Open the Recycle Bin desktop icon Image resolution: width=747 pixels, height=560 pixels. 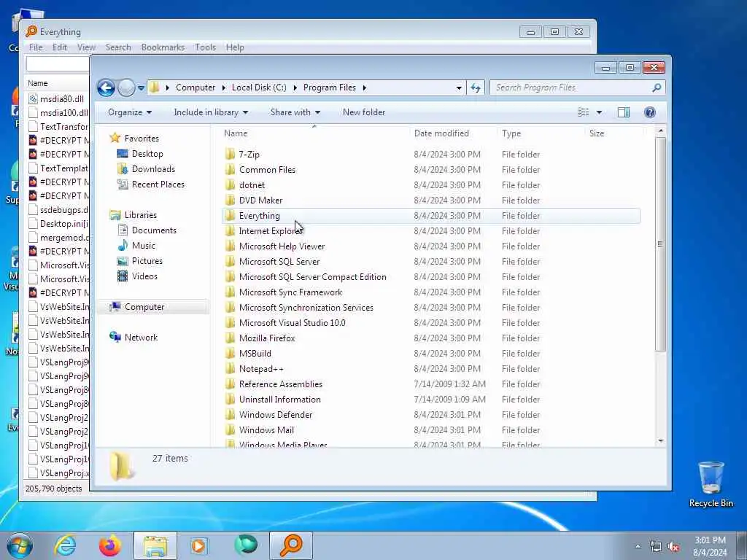pyautogui.click(x=711, y=484)
